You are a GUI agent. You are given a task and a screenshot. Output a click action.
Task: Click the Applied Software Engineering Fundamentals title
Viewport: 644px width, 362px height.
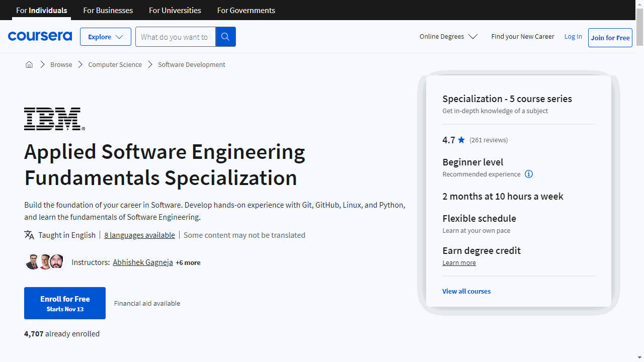coord(165,164)
